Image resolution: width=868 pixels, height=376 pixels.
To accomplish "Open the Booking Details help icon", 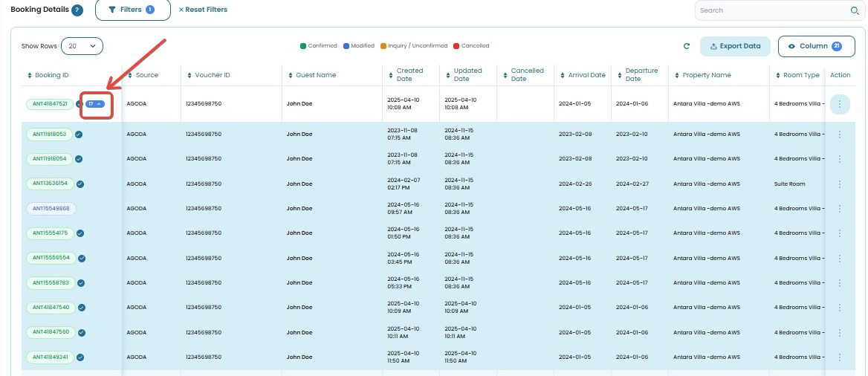I will [77, 10].
